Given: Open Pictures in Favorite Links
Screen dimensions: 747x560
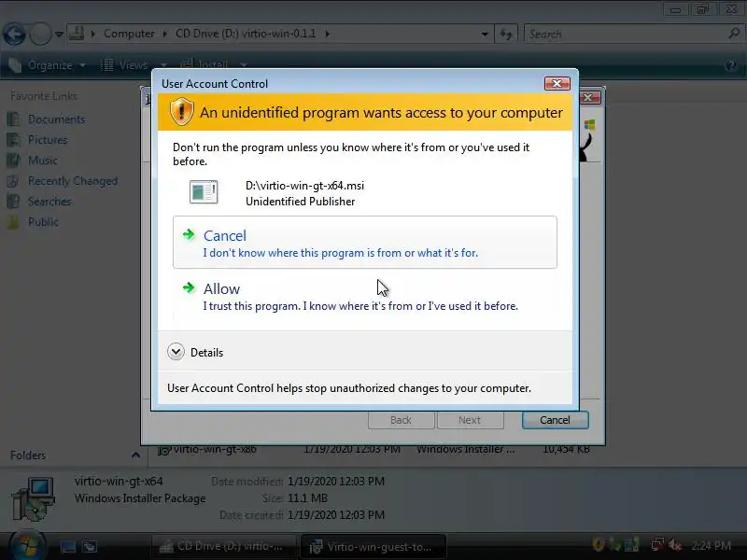Looking at the screenshot, I should 48,139.
